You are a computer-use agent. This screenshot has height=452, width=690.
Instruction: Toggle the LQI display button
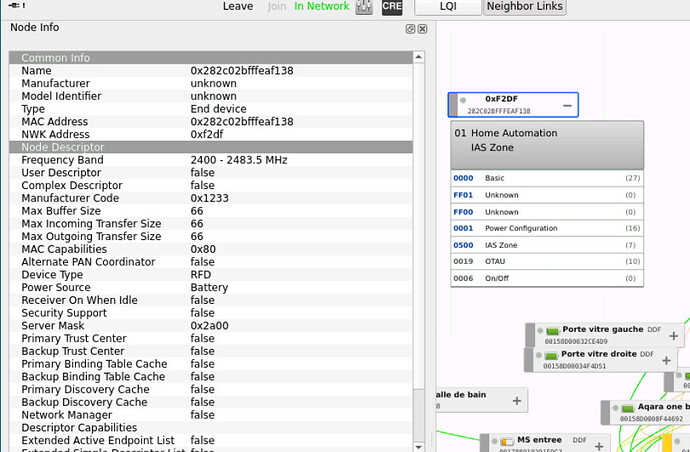pyautogui.click(x=448, y=7)
